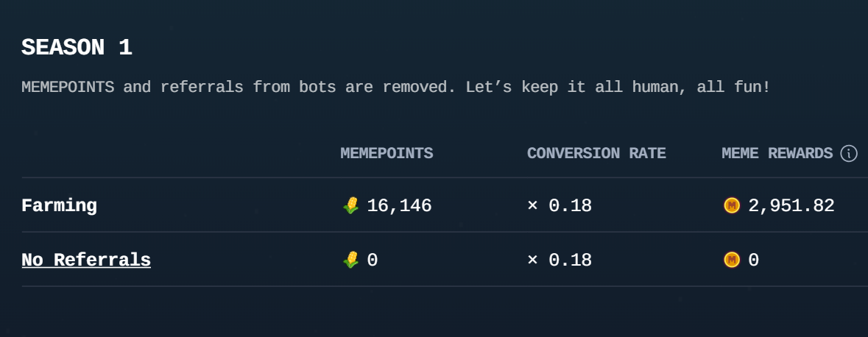Click the multiplication sign in Farming row
Screen dimensions: 868x337
tap(532, 206)
